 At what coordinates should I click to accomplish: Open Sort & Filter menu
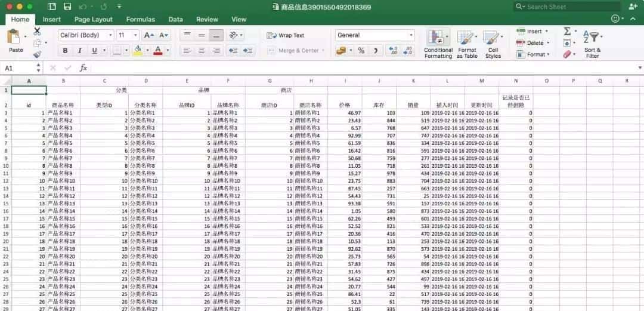click(x=593, y=44)
